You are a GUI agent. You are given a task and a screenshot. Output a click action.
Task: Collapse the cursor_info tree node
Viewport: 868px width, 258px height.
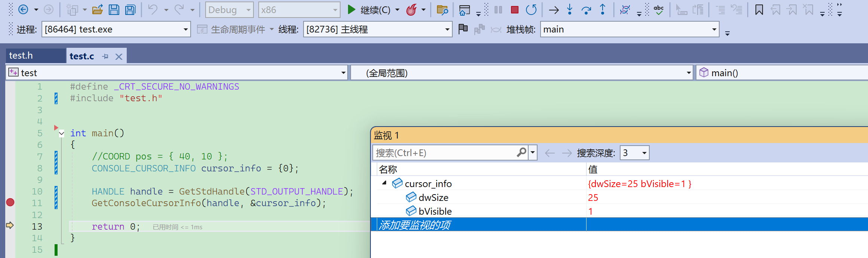coord(384,183)
